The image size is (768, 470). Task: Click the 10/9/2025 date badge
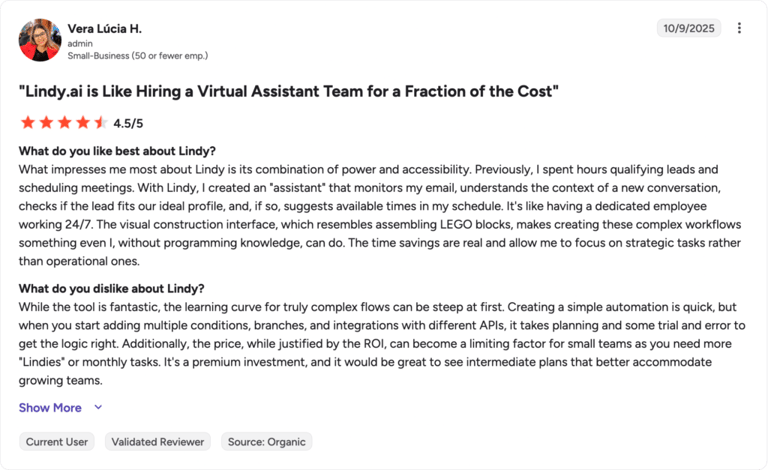coord(689,28)
